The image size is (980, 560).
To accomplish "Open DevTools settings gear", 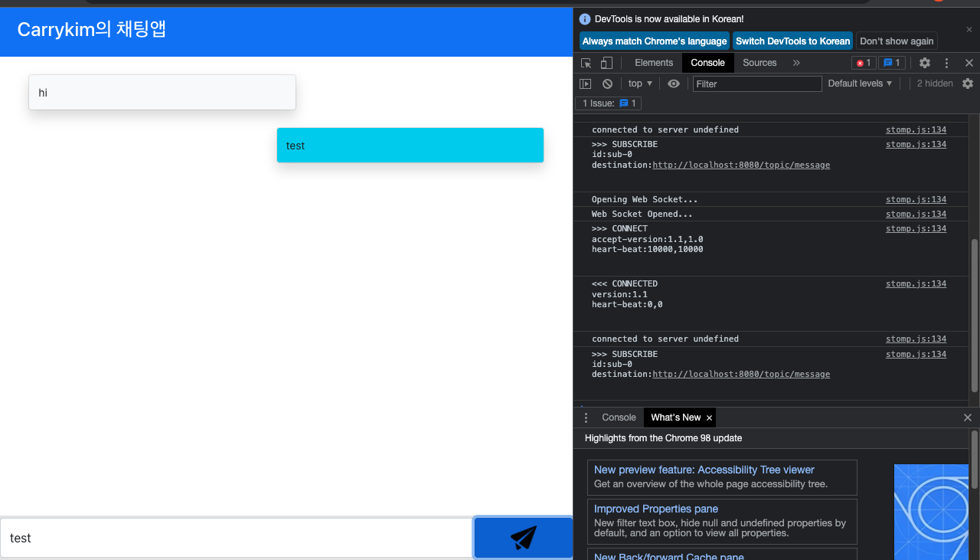I will pos(924,62).
